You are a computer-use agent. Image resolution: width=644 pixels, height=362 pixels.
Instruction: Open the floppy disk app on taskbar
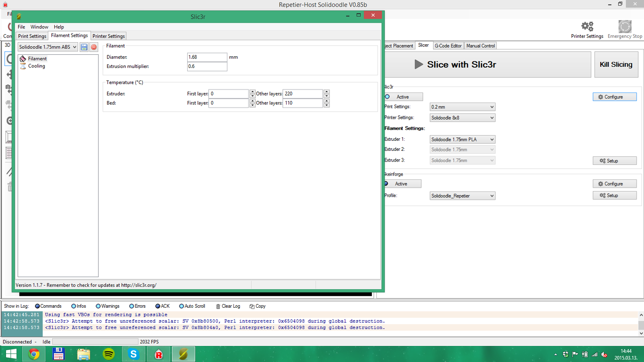pos(59,354)
